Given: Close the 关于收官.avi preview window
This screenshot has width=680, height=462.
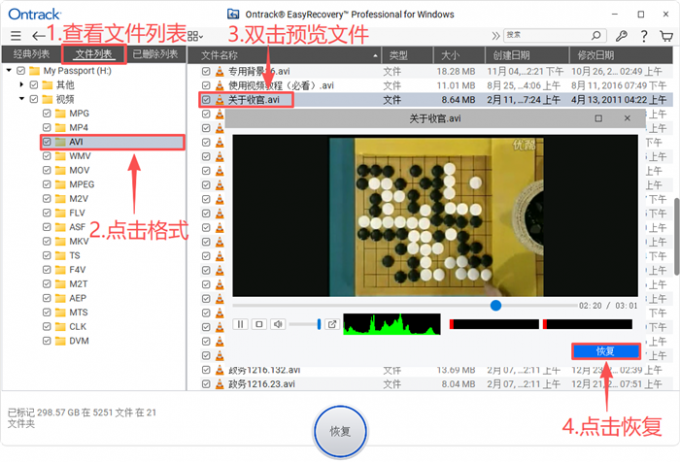Looking at the screenshot, I should coord(627,118).
